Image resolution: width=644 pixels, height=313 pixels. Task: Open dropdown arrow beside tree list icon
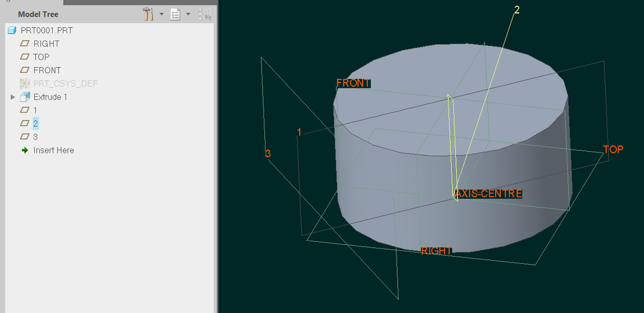[x=188, y=14]
